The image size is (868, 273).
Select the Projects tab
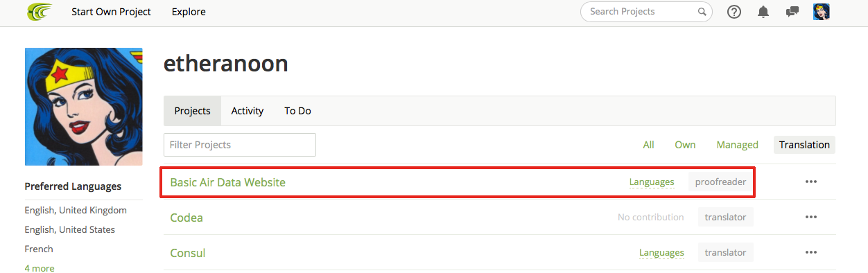[193, 111]
